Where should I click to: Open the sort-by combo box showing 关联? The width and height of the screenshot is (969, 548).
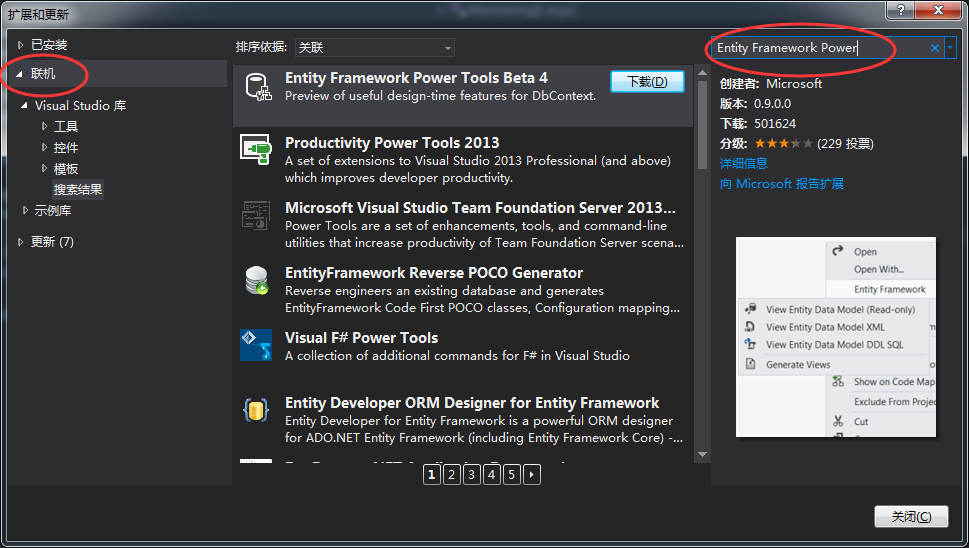(375, 48)
